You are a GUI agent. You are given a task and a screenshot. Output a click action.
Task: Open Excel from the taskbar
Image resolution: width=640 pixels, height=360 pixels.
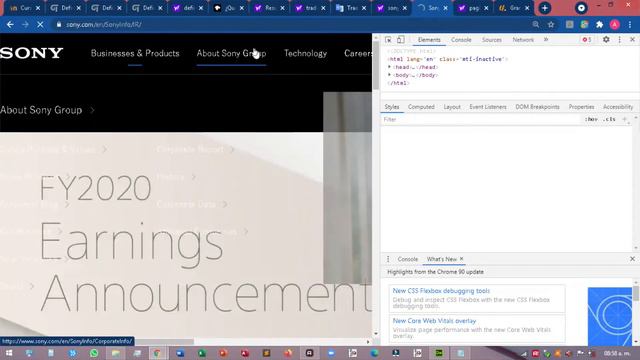(202, 353)
